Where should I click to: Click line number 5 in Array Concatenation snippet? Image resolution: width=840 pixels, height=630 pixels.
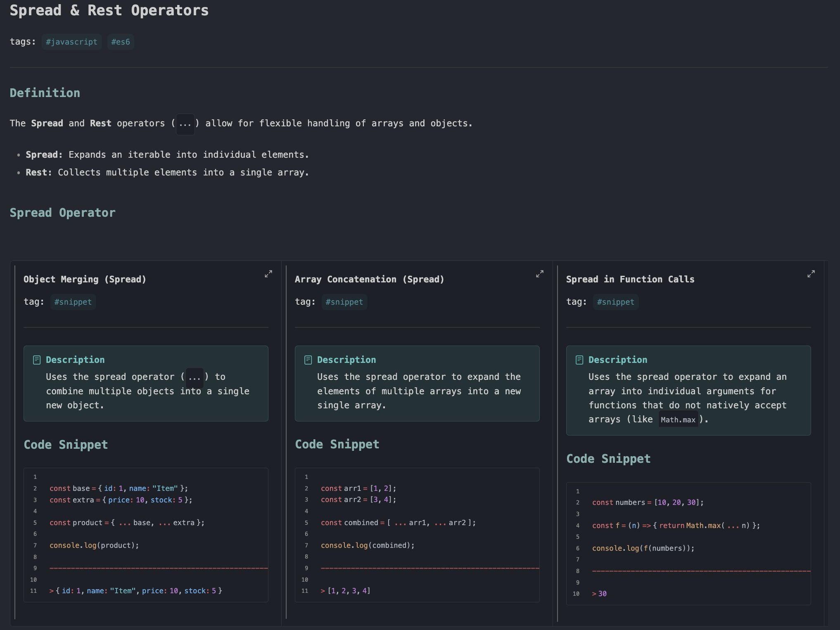(x=306, y=523)
